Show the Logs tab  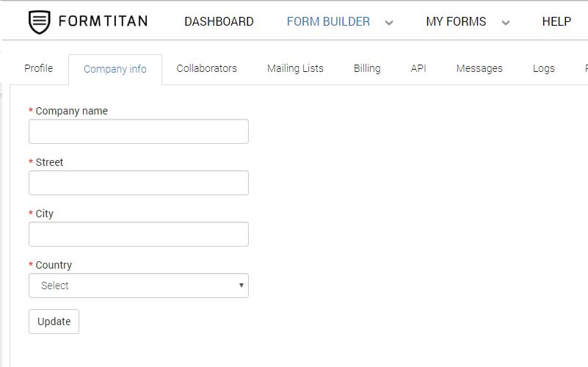(544, 68)
